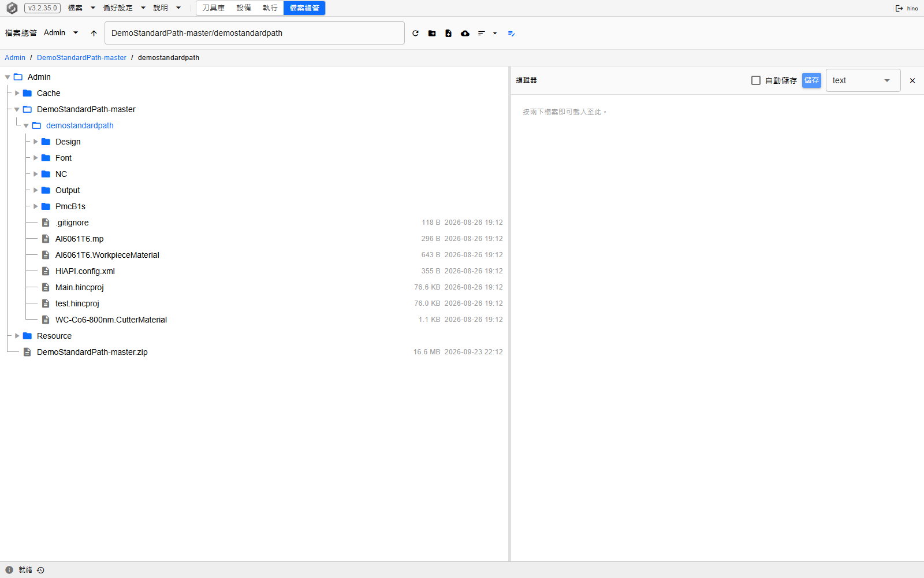924x578 pixels.
Task: Collapse the demostandardpath folder
Action: (x=27, y=125)
